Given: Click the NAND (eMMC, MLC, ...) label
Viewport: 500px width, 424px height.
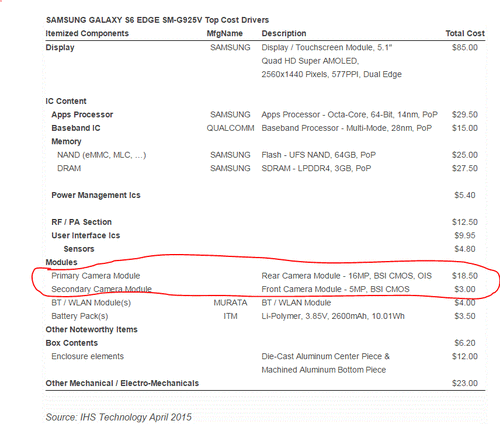Looking at the screenshot, I should click(101, 155).
